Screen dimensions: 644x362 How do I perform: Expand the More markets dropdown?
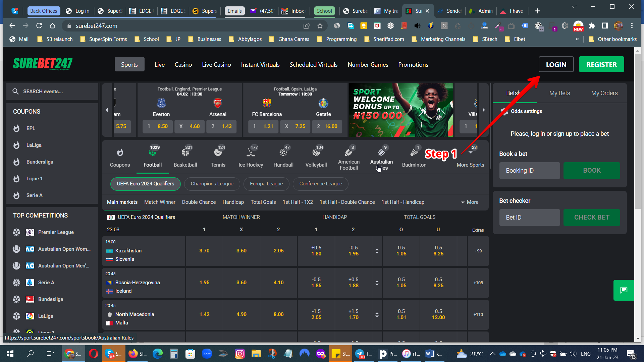(x=470, y=202)
